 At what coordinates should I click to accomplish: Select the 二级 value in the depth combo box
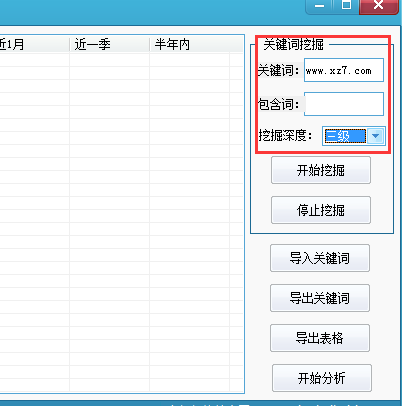click(x=345, y=136)
